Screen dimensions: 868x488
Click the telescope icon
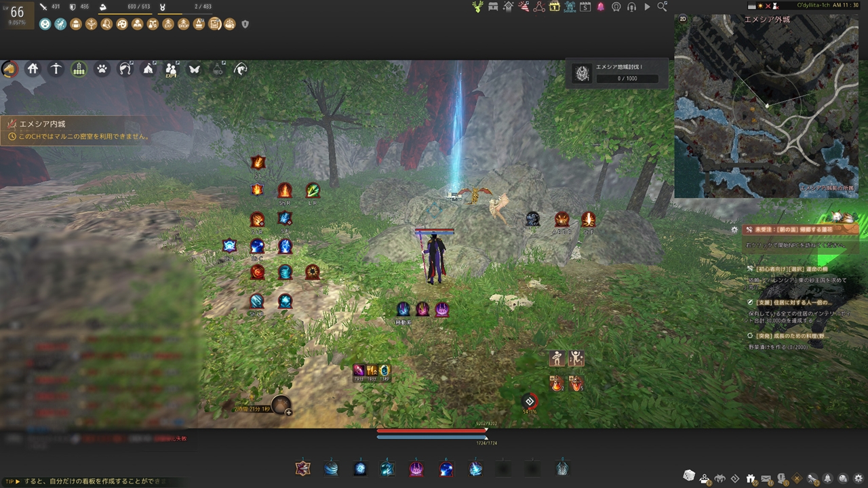click(x=812, y=479)
